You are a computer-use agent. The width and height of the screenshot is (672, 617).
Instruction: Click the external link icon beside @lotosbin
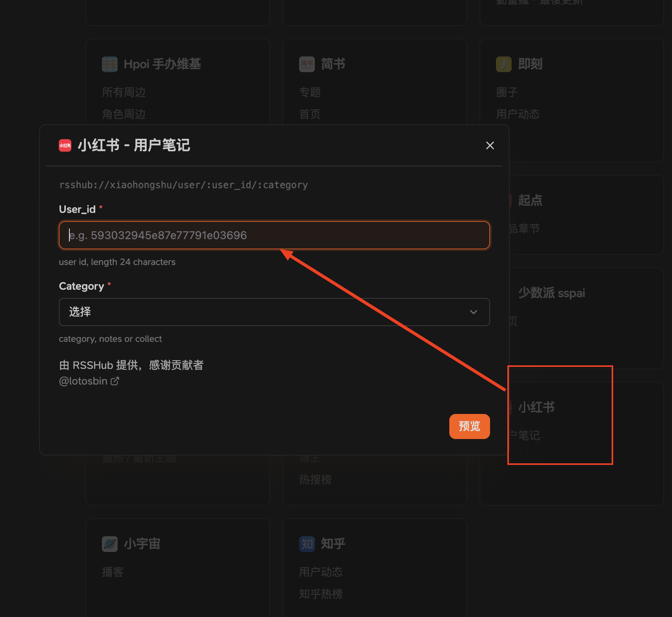pyautogui.click(x=115, y=381)
